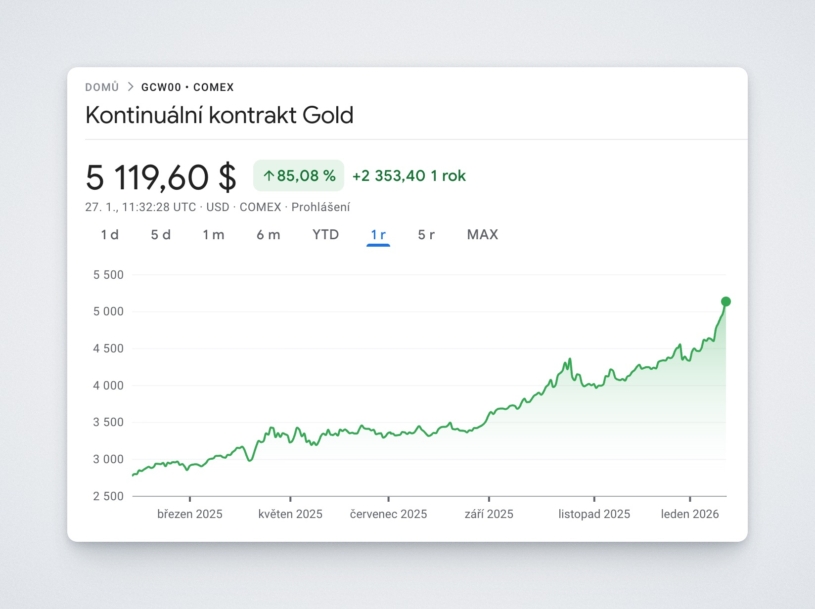815x609 pixels.
Task: Click the 5 119,60 $ price value
Action: point(161,177)
